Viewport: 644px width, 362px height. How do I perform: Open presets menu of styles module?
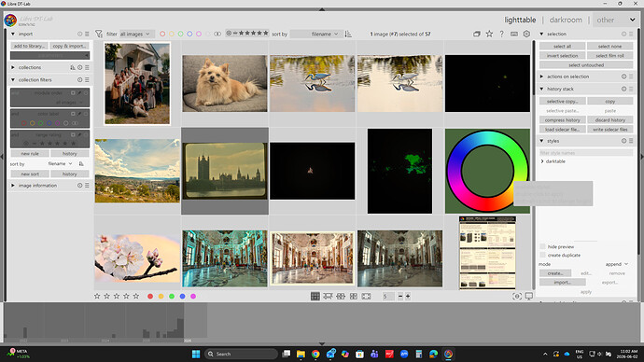631,141
